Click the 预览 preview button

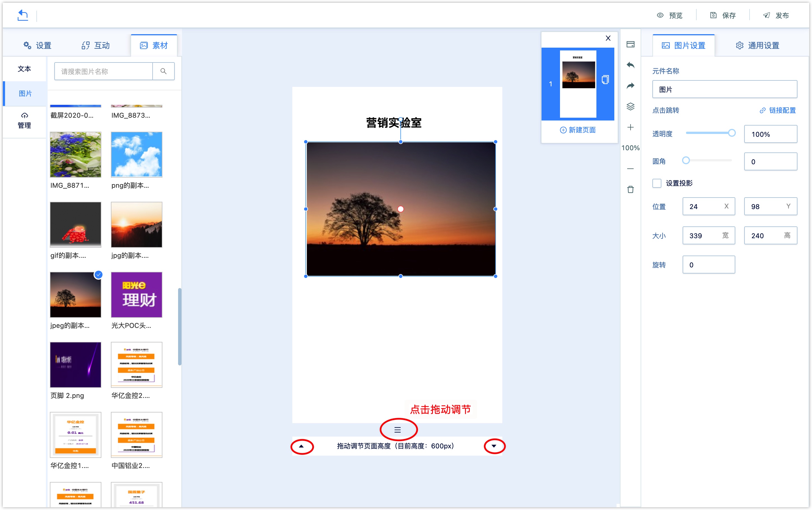669,15
